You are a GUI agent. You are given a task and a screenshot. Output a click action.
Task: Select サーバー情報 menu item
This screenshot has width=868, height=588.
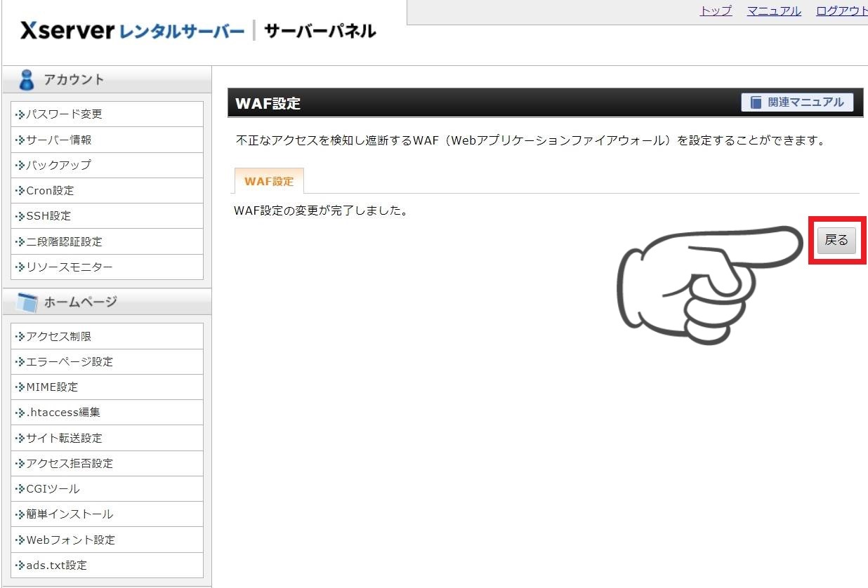coord(59,140)
